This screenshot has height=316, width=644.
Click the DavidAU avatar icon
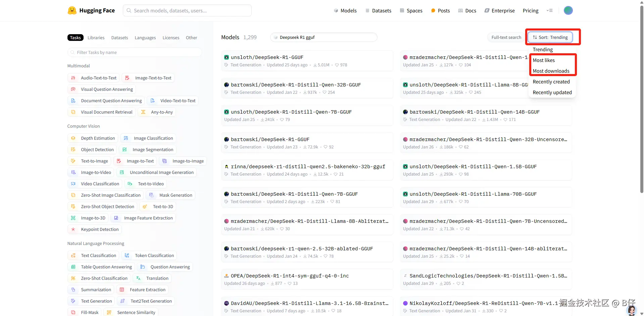[x=227, y=303]
